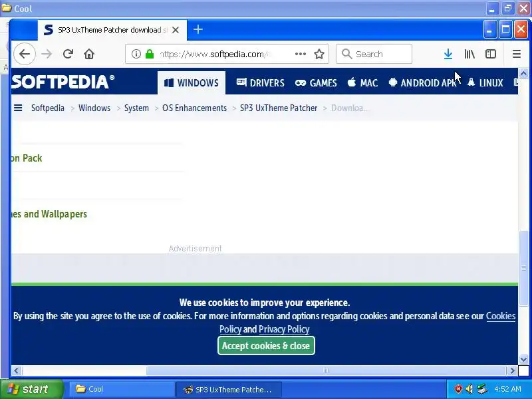Image resolution: width=532 pixels, height=399 pixels.
Task: Reload the current Softpedia page
Action: (x=68, y=54)
